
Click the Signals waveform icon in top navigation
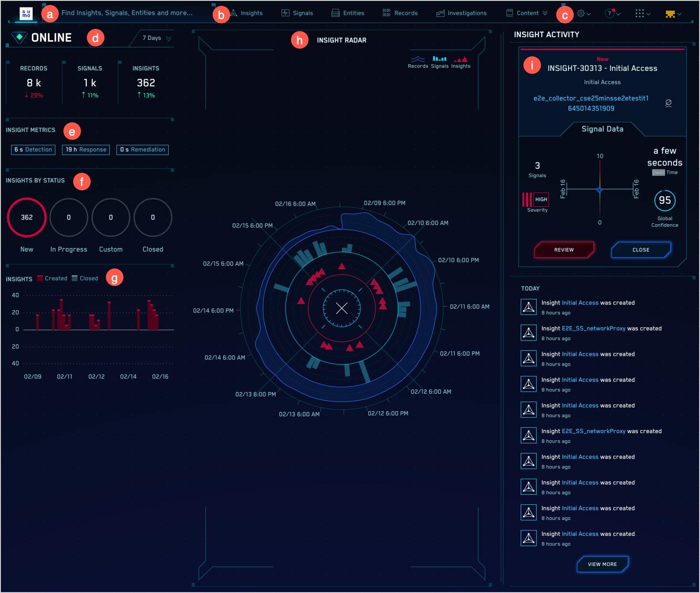(x=286, y=13)
